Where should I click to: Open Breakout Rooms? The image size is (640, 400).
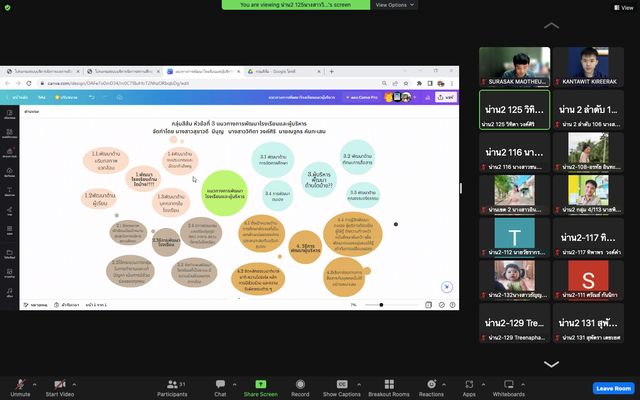tap(389, 388)
